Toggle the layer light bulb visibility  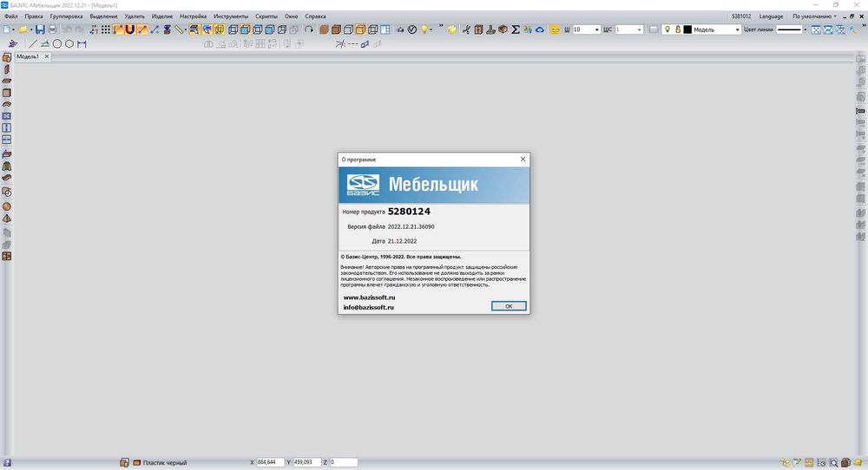click(x=667, y=29)
